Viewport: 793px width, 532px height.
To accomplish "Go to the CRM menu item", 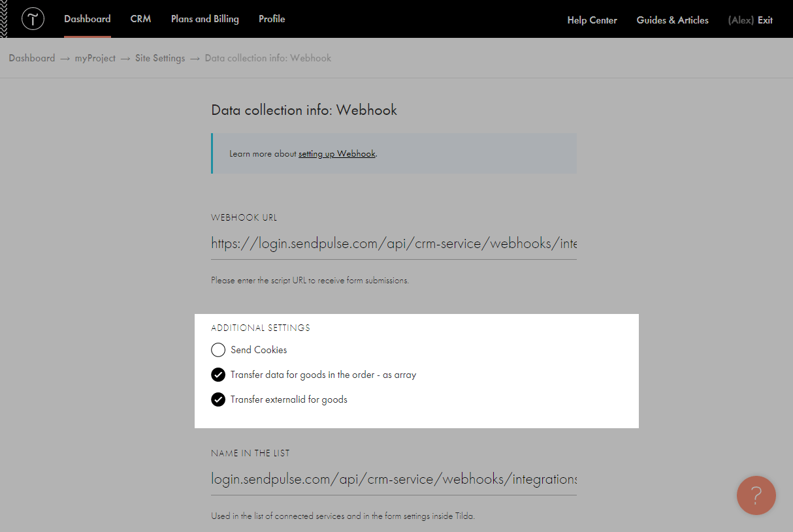I will (x=140, y=19).
